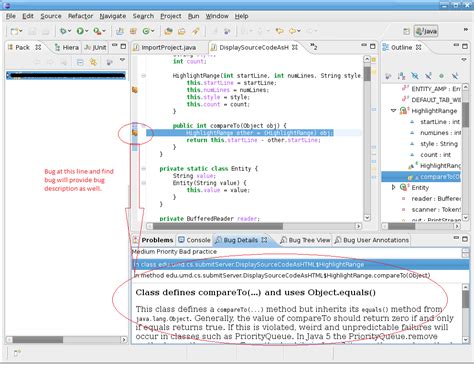Switch to the JUnit tab
The height and width of the screenshot is (371, 474).
95,47
